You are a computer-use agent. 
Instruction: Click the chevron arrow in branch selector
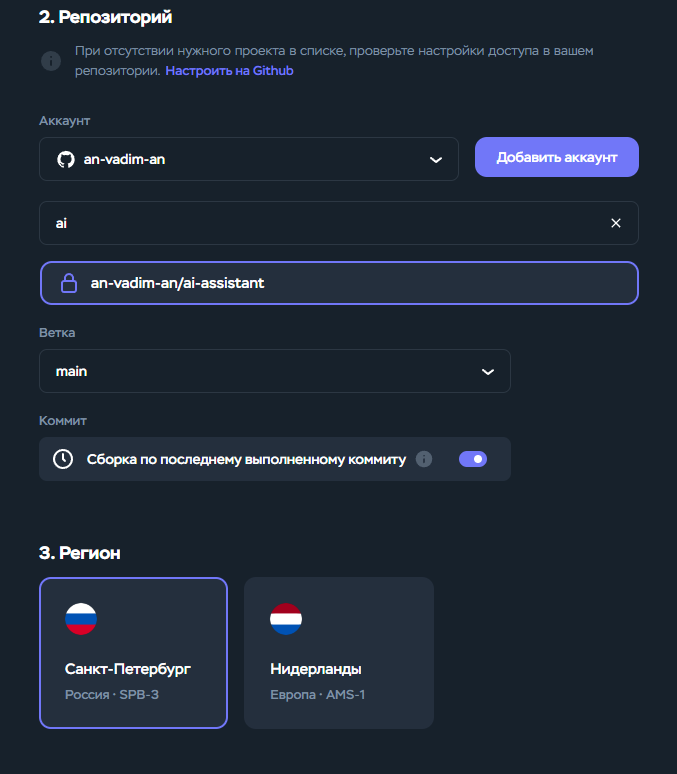coord(488,372)
